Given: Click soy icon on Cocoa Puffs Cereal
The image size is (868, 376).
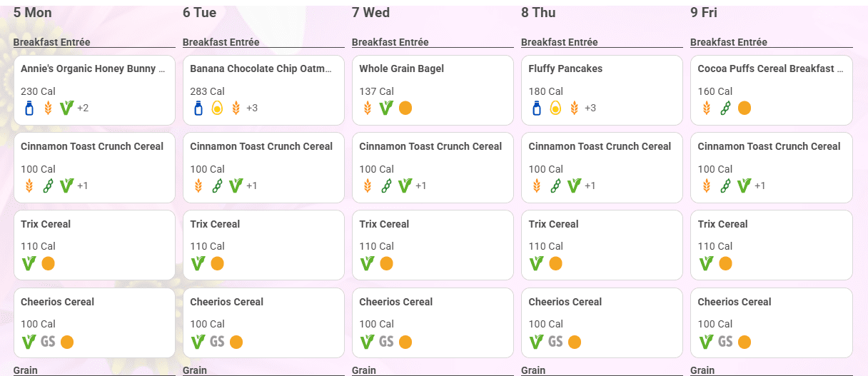Looking at the screenshot, I should tap(725, 108).
